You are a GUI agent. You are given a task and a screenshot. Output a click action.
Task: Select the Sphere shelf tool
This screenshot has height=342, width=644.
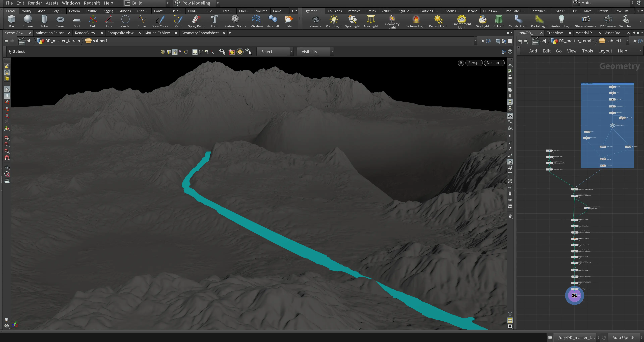click(28, 21)
